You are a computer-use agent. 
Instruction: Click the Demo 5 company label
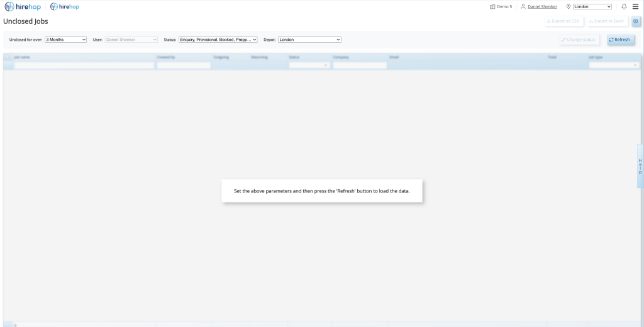point(504,6)
